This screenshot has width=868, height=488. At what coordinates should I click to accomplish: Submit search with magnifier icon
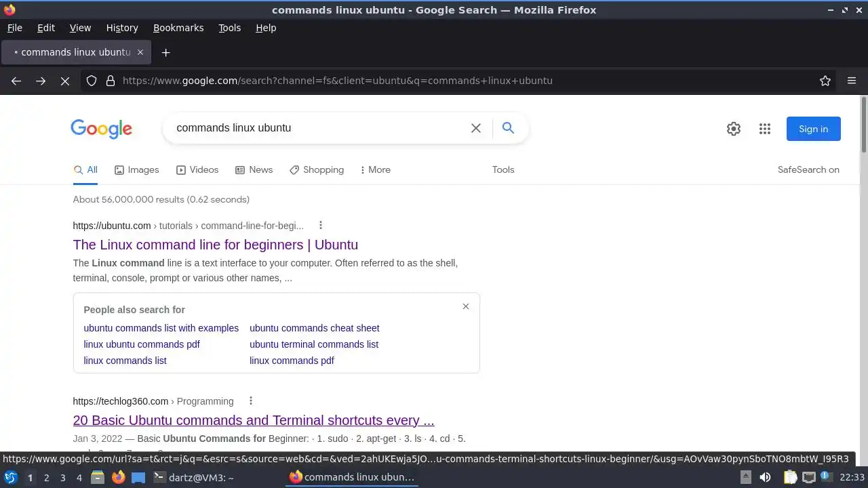[508, 127]
